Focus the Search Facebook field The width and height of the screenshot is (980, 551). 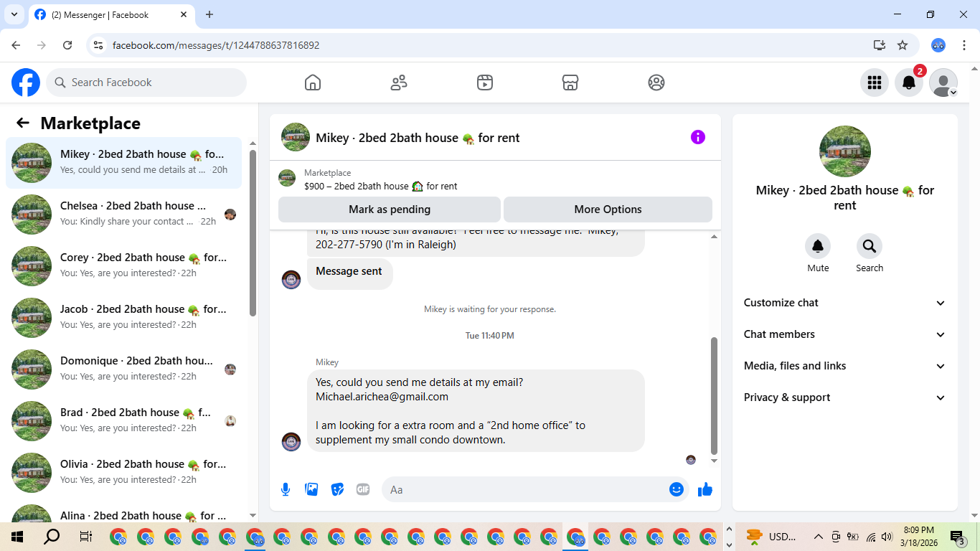[146, 83]
